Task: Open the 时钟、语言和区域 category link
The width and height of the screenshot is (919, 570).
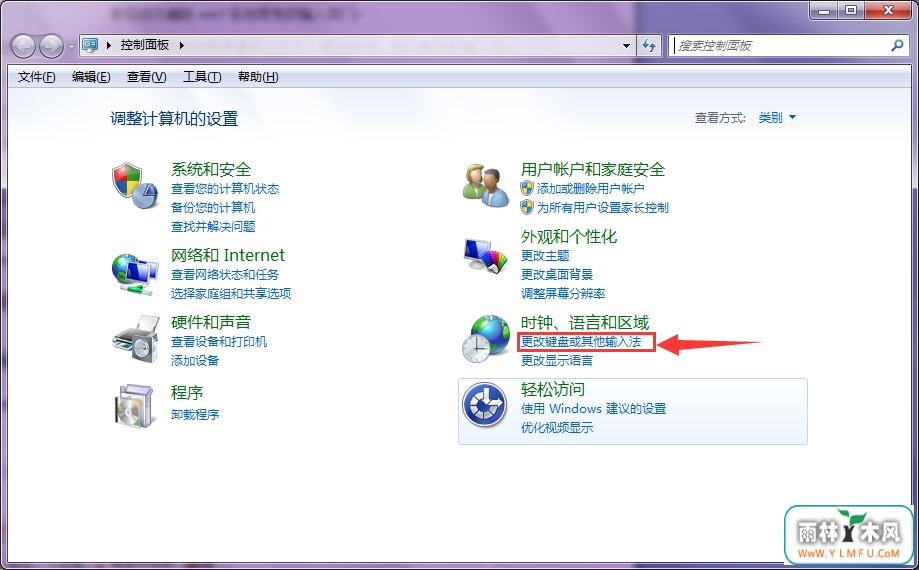Action: pos(585,322)
